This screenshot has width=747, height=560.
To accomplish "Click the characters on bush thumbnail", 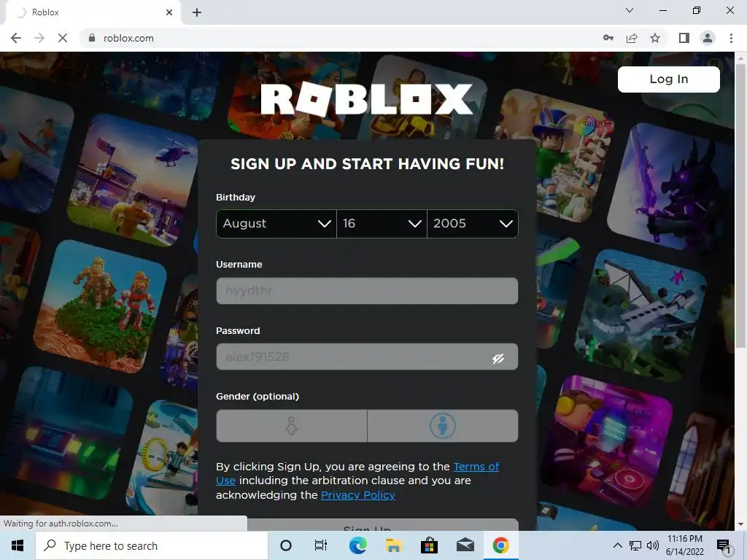I will pyautogui.click(x=100, y=306).
